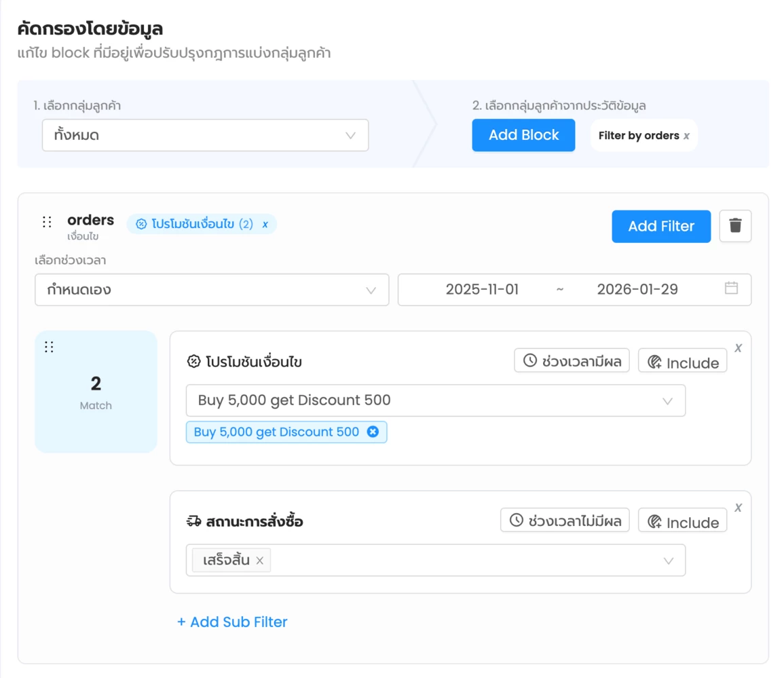
Task: Remove the Filter by orders chip
Action: (x=687, y=136)
